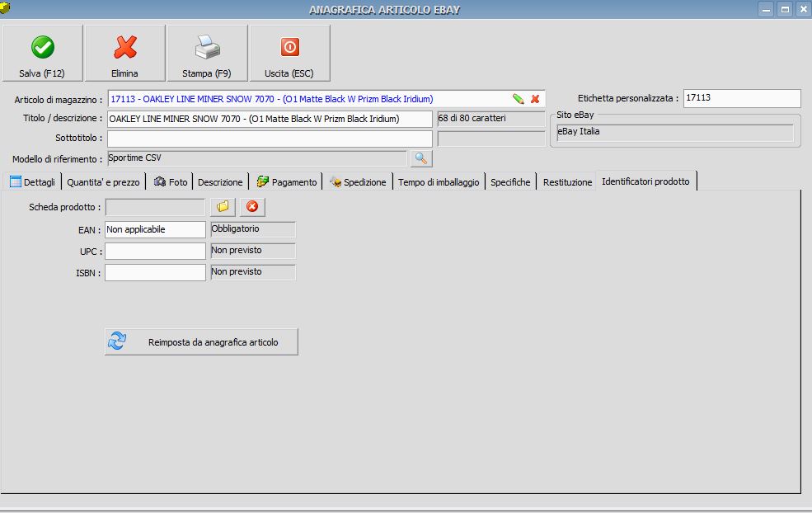Click the printer Stampa (F9) button
Screen dimensions: 812x513
207,53
